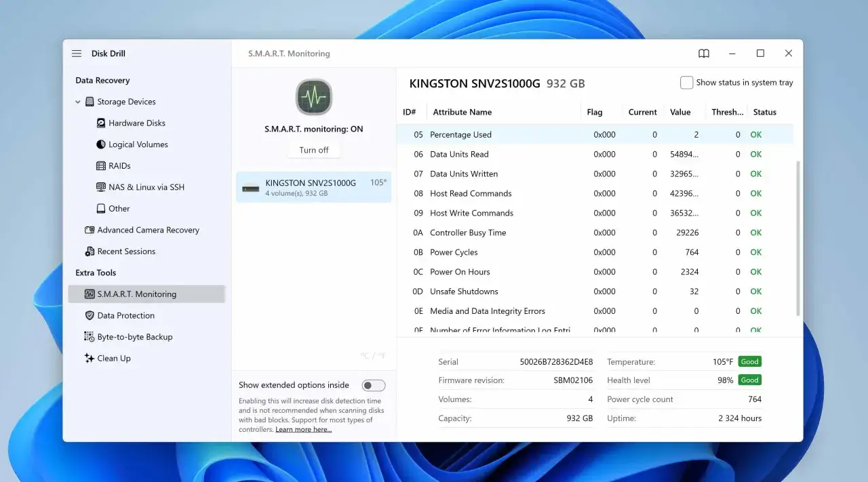Select the Logical Volumes icon

click(x=102, y=144)
